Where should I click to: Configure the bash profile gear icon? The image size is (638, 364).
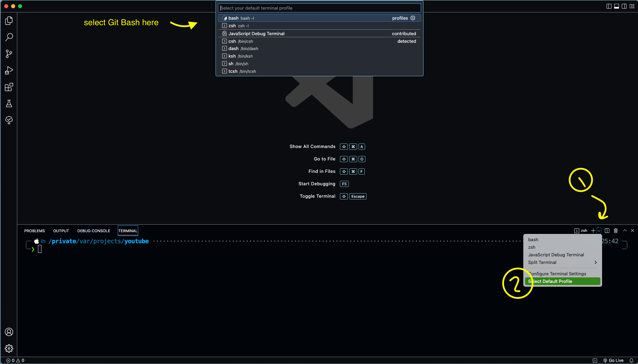tap(413, 18)
